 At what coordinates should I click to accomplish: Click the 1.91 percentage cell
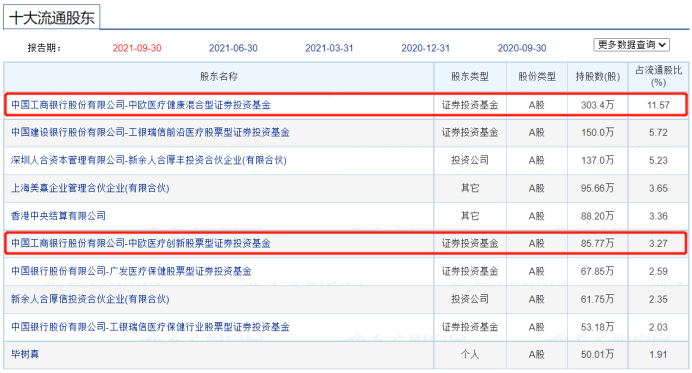(658, 354)
